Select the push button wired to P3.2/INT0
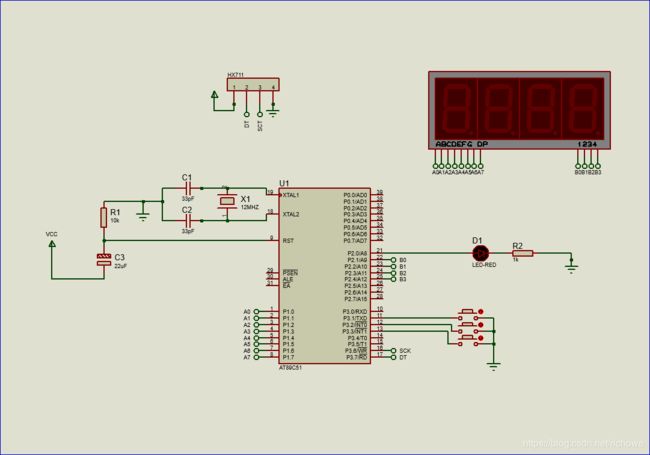 point(468,328)
